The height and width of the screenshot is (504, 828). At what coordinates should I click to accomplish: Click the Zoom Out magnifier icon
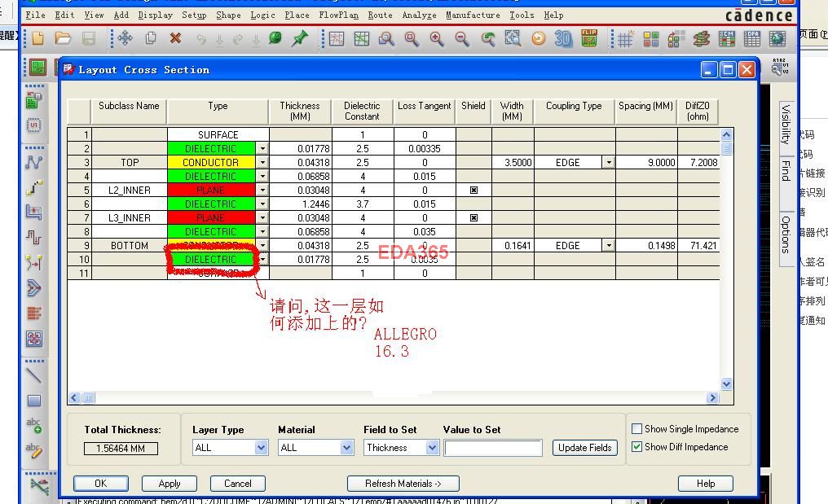coord(462,39)
